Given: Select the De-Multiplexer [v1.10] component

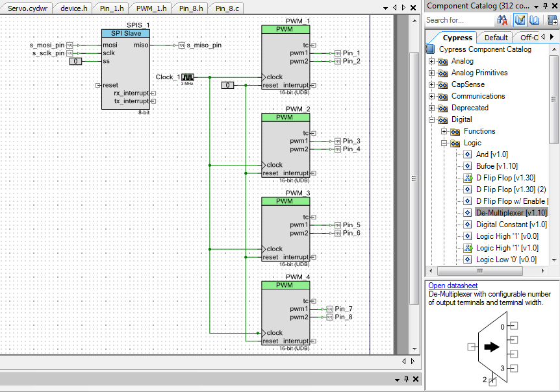Looking at the screenshot, I should [x=511, y=213].
